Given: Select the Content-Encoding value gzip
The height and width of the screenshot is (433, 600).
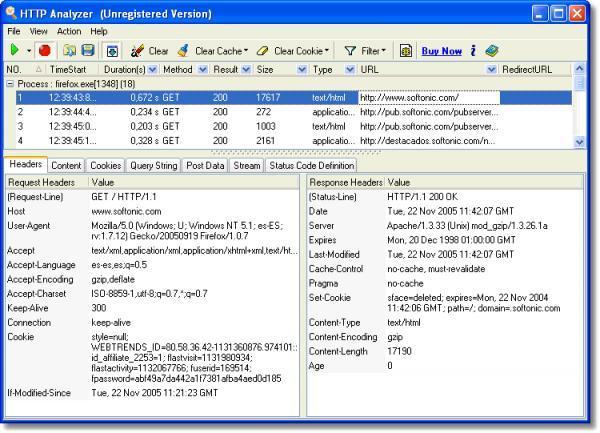Looking at the screenshot, I should click(x=395, y=337).
